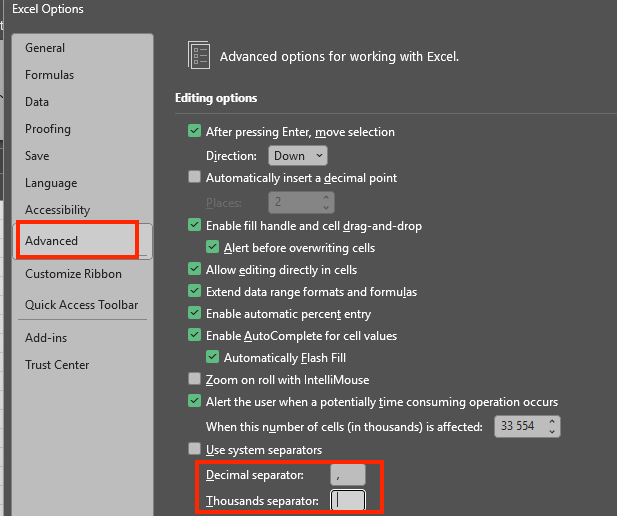Go to Customize Ribbon settings
617x516 pixels.
coord(73,274)
